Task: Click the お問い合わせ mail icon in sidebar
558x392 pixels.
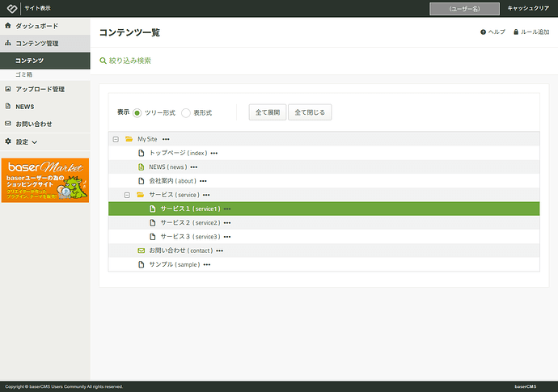Action: pyautogui.click(x=8, y=124)
